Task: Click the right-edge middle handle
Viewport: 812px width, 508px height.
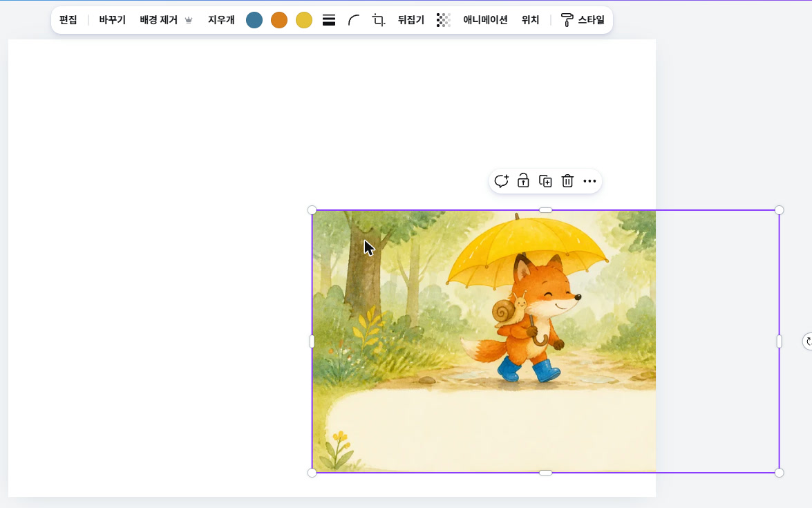Action: point(780,341)
